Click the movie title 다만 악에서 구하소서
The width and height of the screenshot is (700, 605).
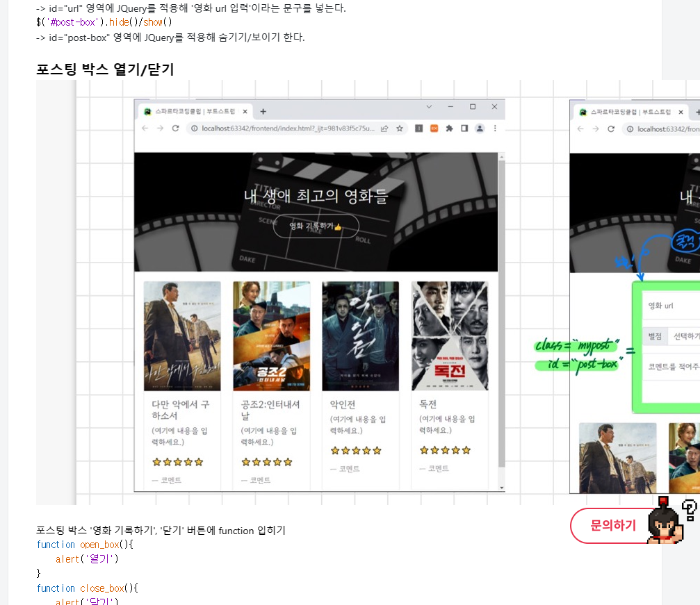tap(180, 410)
